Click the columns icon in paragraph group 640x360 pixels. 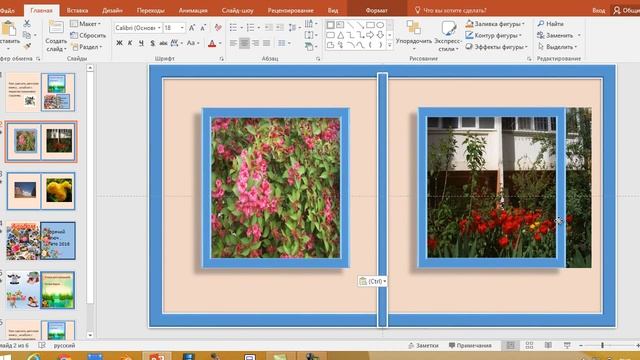[282, 43]
